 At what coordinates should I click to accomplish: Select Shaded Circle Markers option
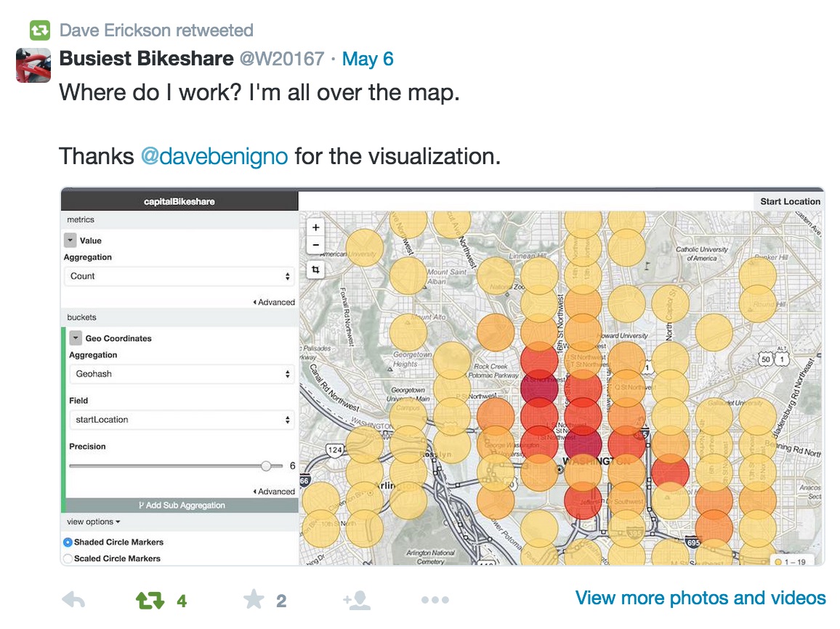pos(68,543)
